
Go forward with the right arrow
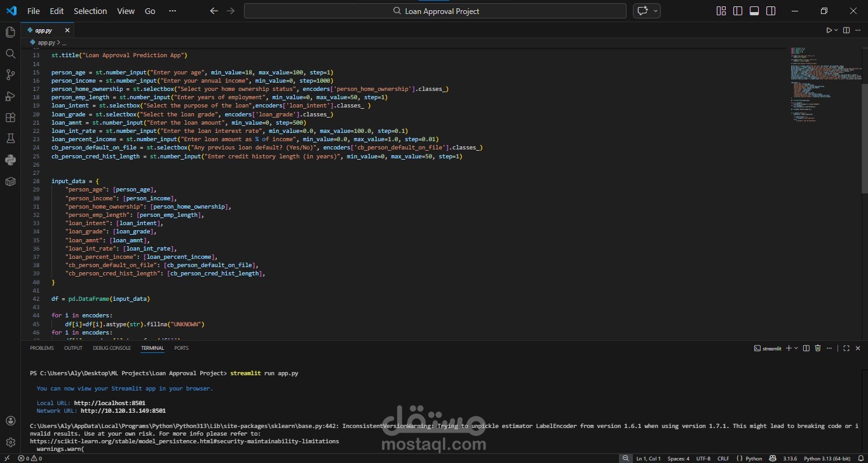pyautogui.click(x=231, y=11)
